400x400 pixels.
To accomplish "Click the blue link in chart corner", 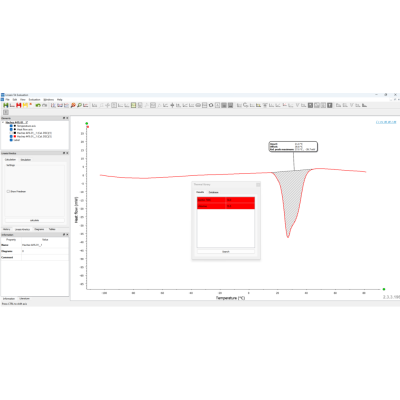I will point(386,122).
